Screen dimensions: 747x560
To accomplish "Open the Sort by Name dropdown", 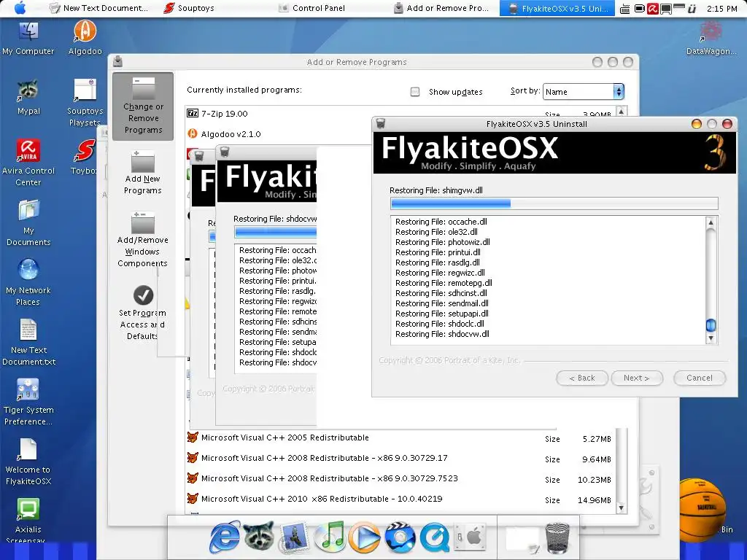I will coord(583,91).
